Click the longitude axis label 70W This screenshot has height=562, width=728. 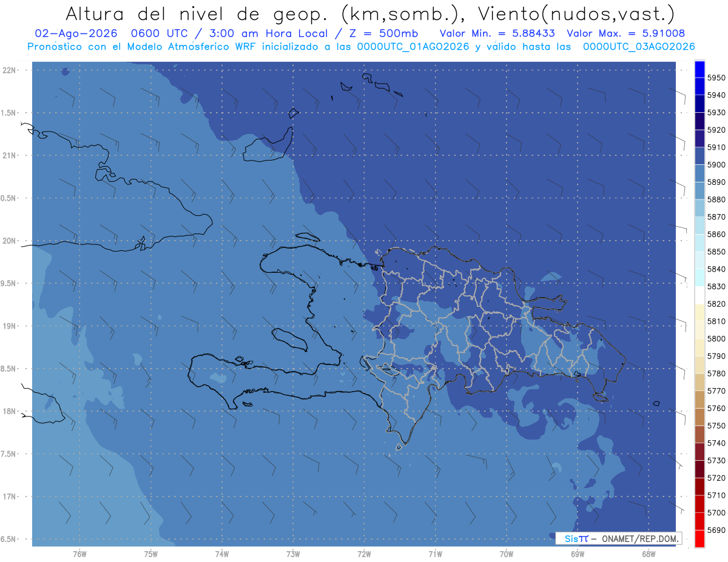point(507,554)
